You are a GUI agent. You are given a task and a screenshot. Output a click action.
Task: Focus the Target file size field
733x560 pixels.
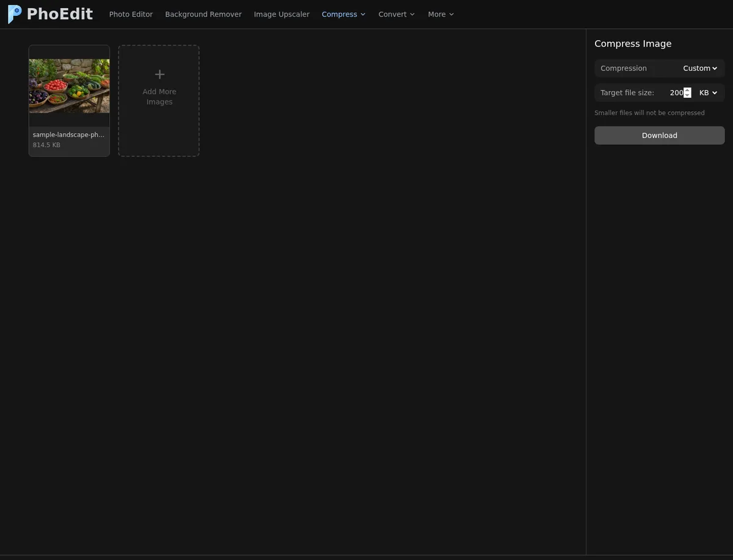pos(676,93)
